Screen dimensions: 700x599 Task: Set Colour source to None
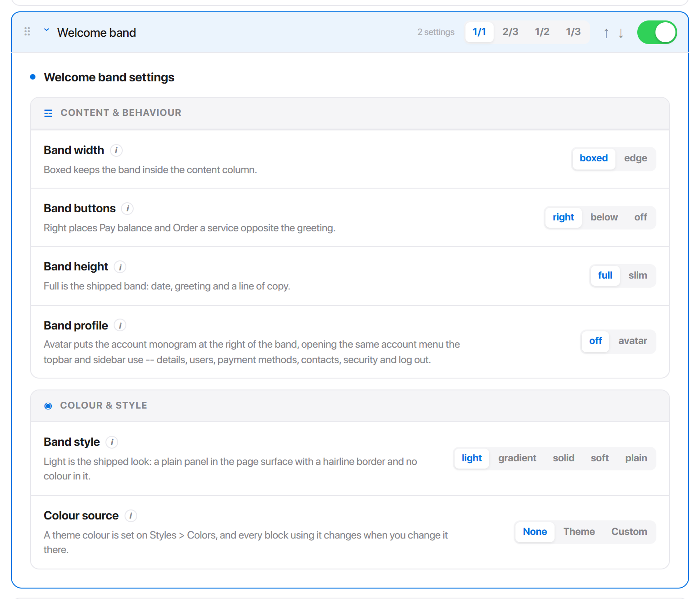pos(535,532)
